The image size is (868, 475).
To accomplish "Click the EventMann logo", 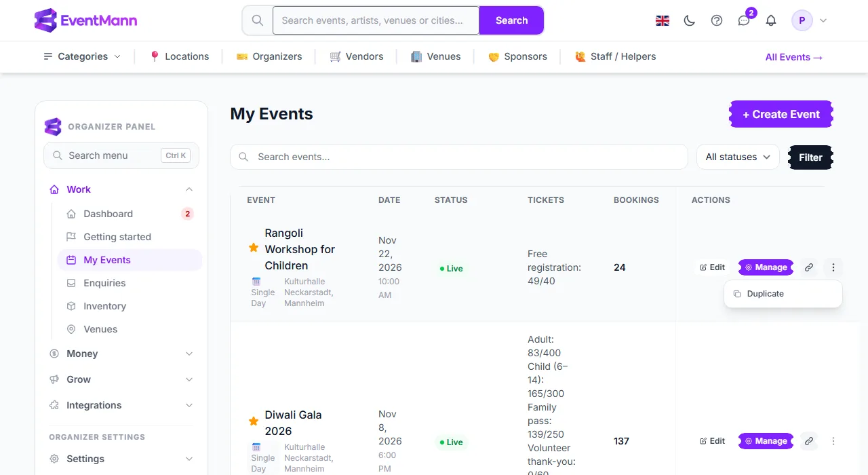I will pos(85,20).
